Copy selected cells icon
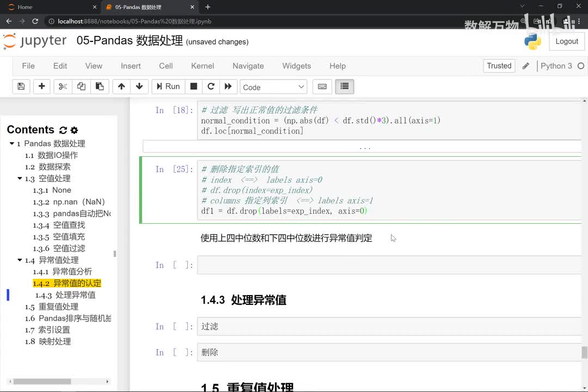Viewport: 588px width, 392px height. pyautogui.click(x=81, y=87)
